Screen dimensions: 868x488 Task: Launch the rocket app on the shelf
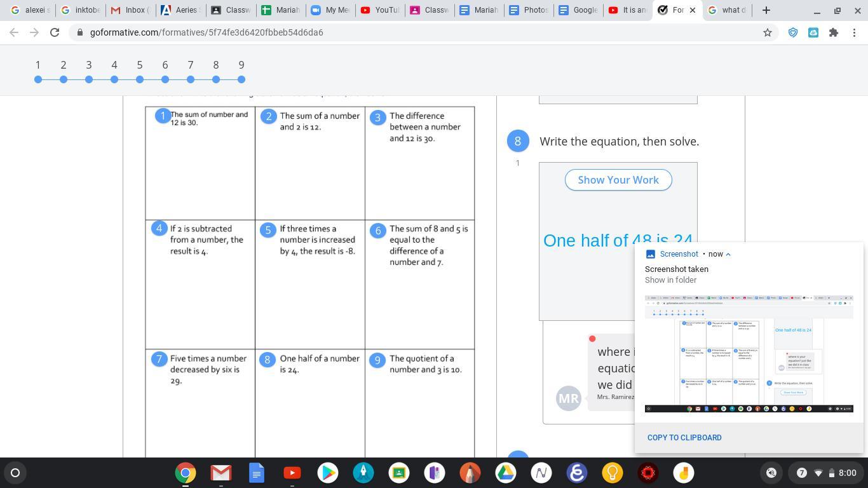click(363, 473)
